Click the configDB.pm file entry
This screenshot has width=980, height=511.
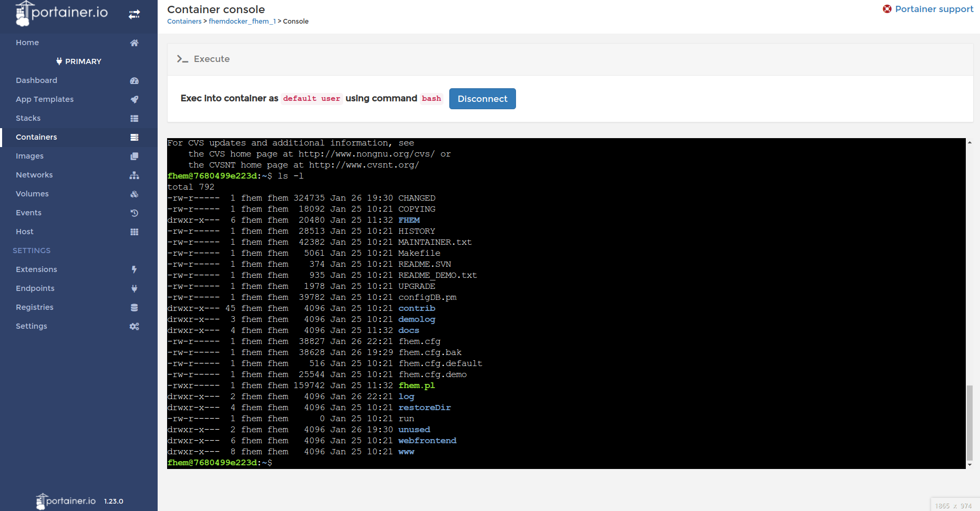click(427, 297)
